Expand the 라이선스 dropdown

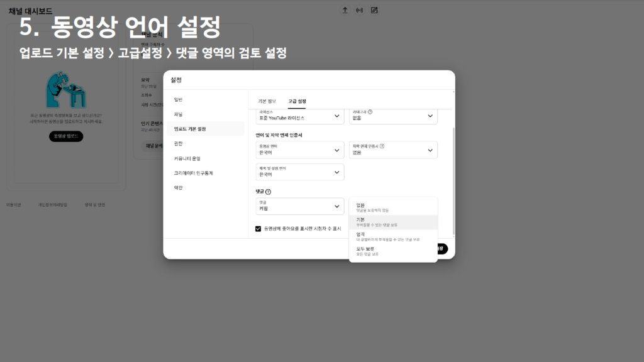(x=300, y=116)
